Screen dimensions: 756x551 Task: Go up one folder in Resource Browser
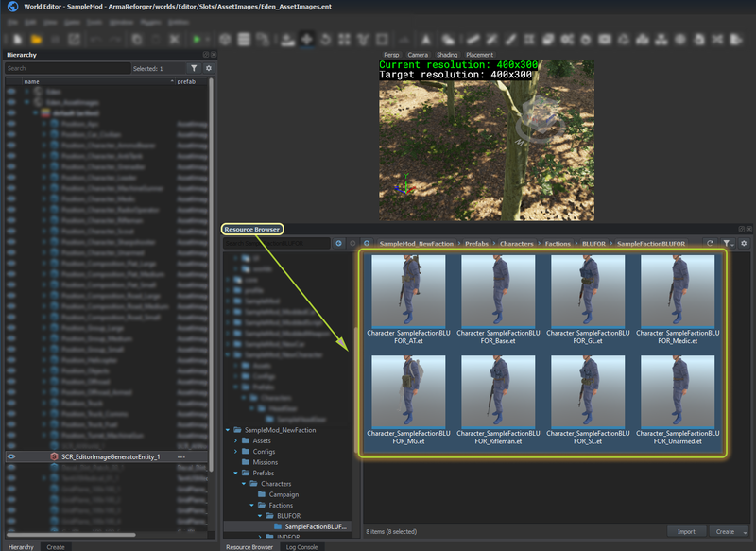click(x=367, y=244)
